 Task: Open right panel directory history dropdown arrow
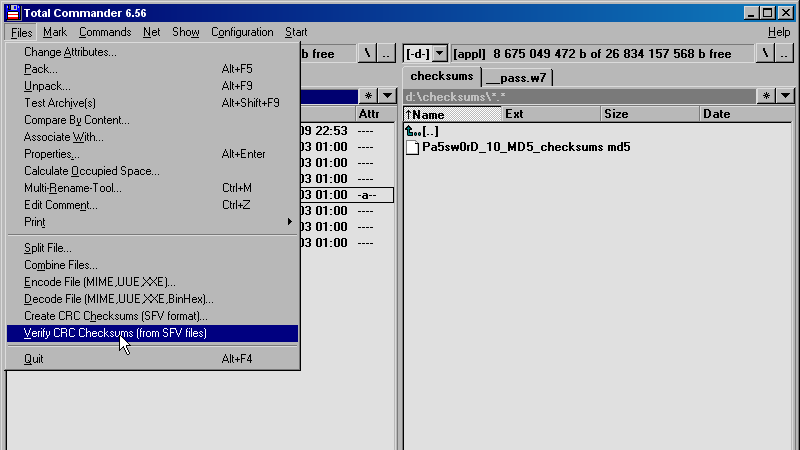pyautogui.click(x=785, y=96)
